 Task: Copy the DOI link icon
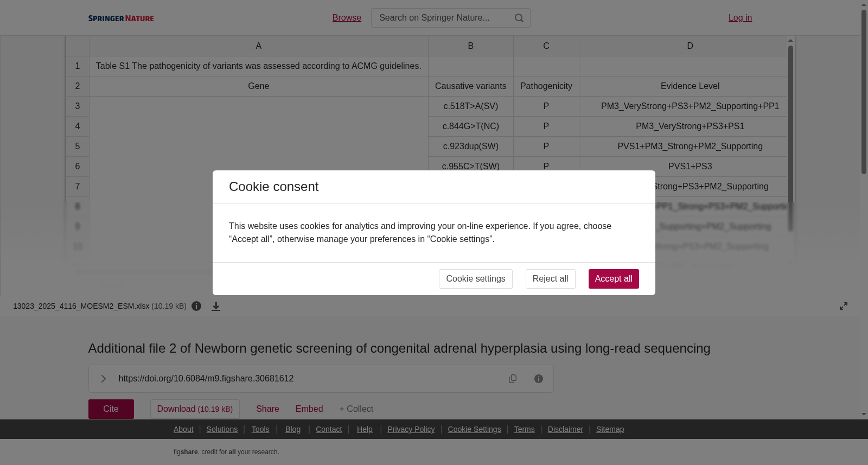[x=513, y=379]
